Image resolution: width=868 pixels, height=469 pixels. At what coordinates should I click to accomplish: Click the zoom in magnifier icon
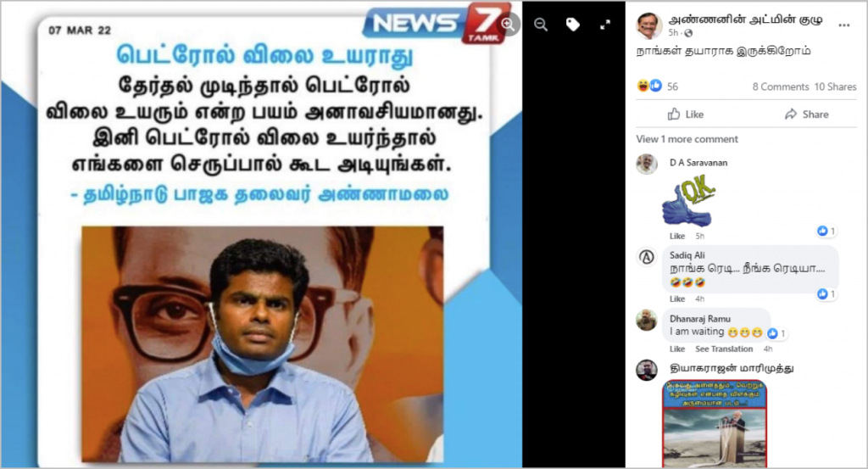click(508, 25)
